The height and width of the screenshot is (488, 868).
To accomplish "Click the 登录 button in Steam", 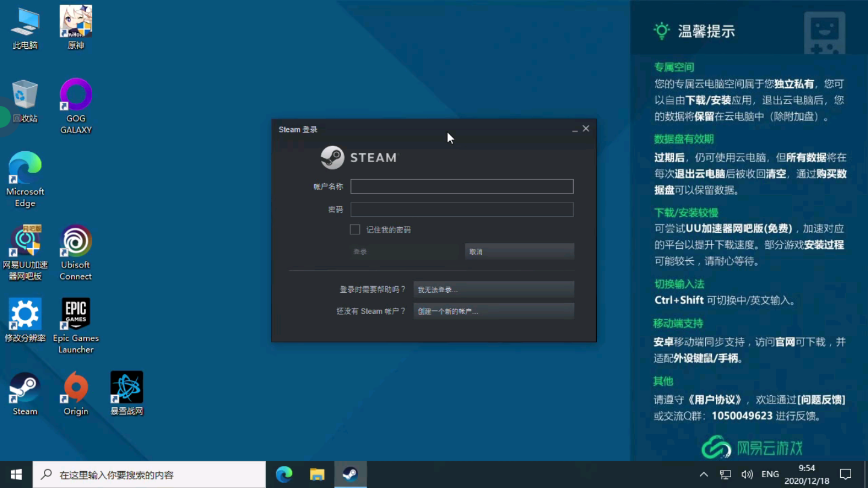I will pyautogui.click(x=404, y=251).
